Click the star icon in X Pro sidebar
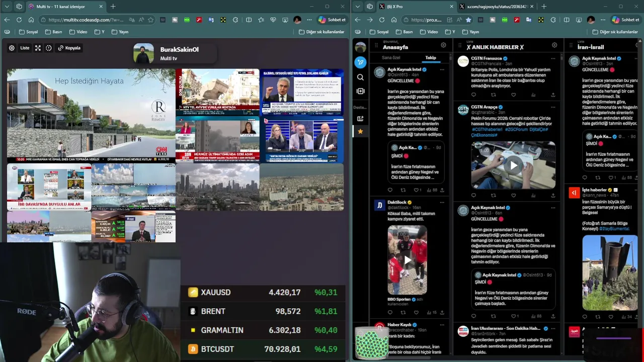Screen dimensions: 644x362 click(x=360, y=131)
